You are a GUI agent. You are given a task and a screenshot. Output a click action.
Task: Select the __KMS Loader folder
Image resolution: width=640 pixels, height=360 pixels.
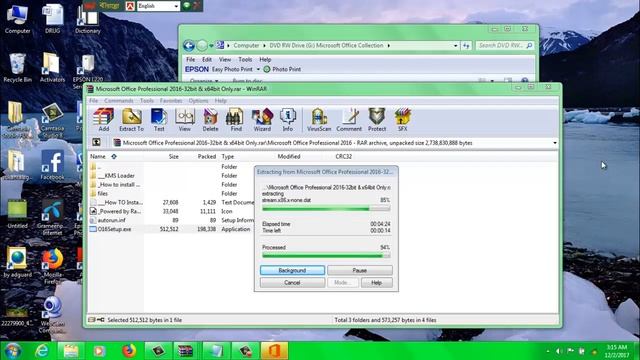pos(116,176)
